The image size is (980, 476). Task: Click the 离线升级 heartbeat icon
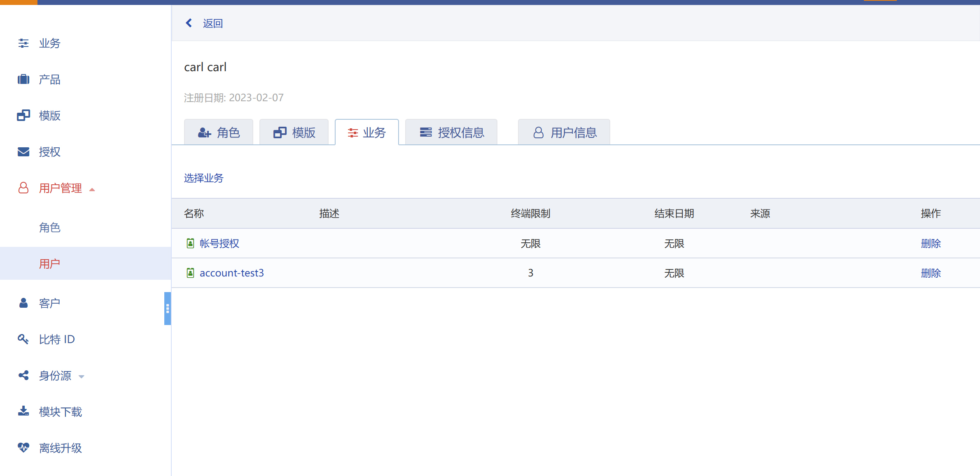click(x=23, y=447)
